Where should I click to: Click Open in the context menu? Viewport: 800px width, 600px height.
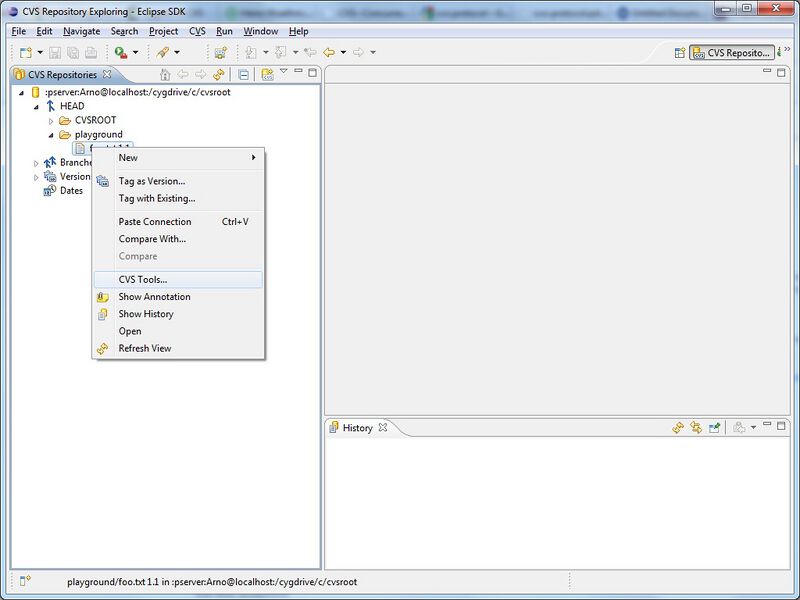[179, 331]
